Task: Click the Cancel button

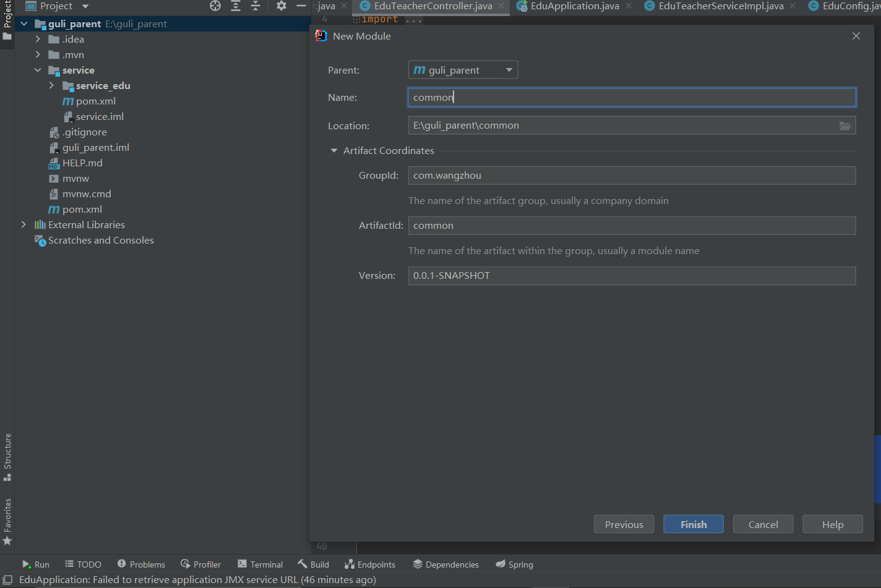Action: tap(763, 524)
